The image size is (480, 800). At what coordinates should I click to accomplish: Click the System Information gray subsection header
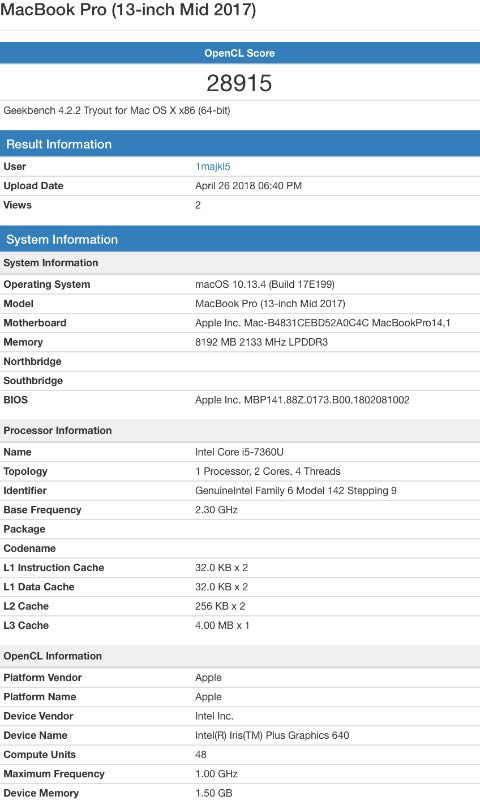point(240,263)
